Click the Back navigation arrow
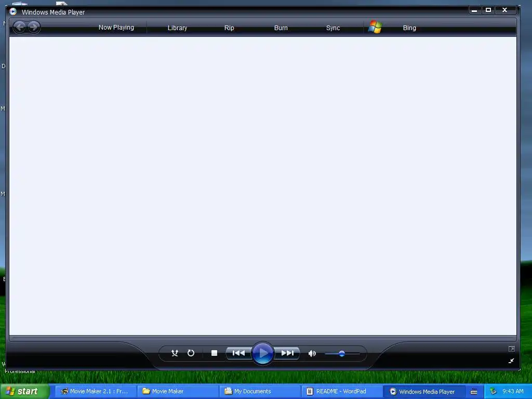The image size is (532, 399). (x=20, y=27)
